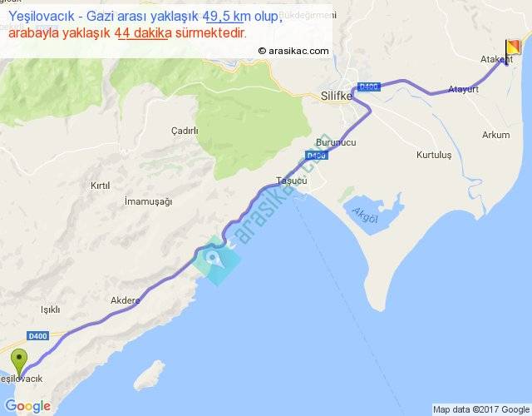
Task: Click the D400 road shield near Işıklı
Action: coord(37,336)
